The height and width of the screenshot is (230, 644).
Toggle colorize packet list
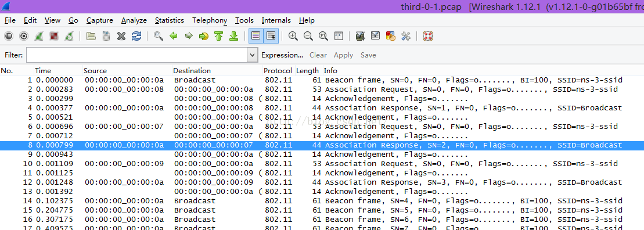click(x=256, y=36)
